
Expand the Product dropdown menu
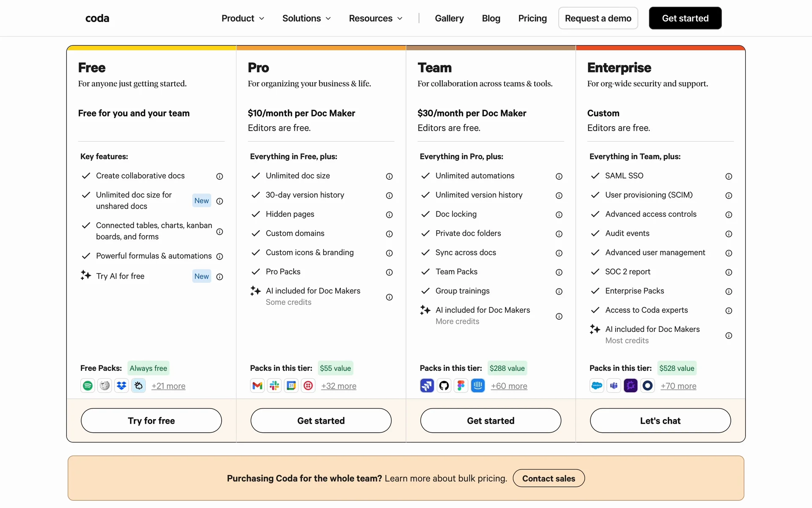(243, 18)
